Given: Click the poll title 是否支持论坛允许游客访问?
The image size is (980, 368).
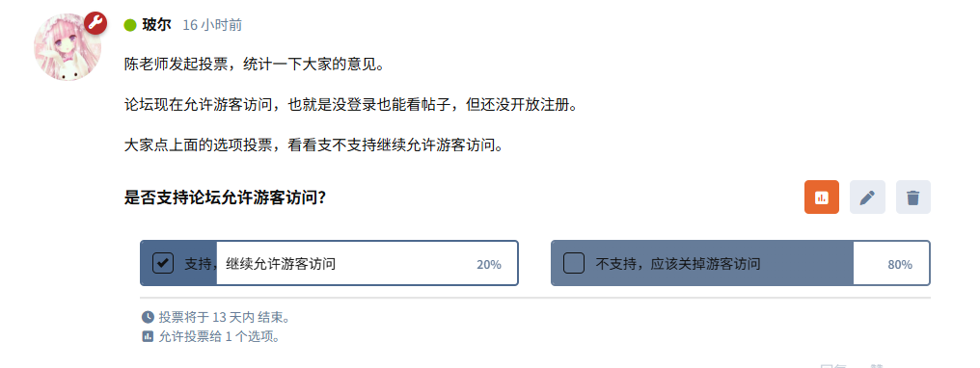Looking at the screenshot, I should click(225, 197).
